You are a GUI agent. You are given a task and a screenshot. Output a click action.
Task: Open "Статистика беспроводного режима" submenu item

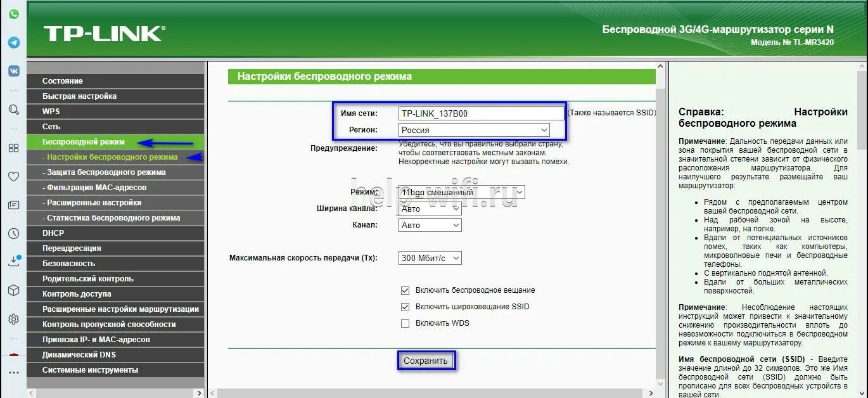115,218
